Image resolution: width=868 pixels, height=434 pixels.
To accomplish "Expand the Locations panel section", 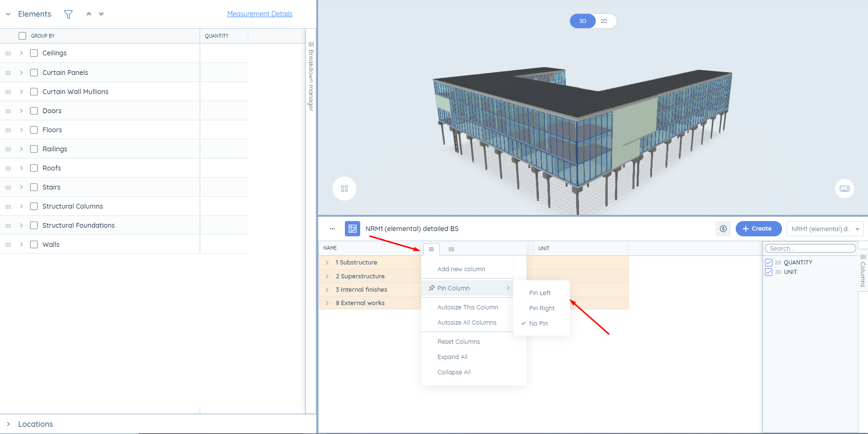I will click(x=8, y=424).
